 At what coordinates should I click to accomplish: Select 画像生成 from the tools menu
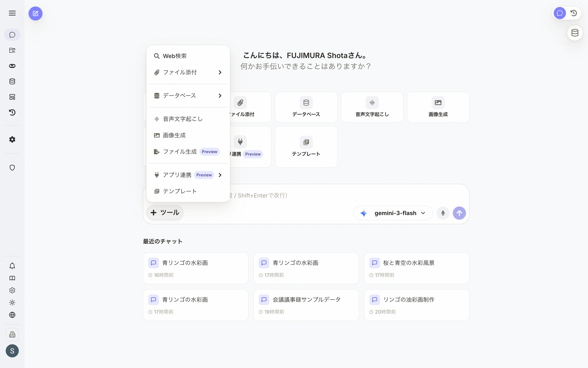(x=188, y=135)
